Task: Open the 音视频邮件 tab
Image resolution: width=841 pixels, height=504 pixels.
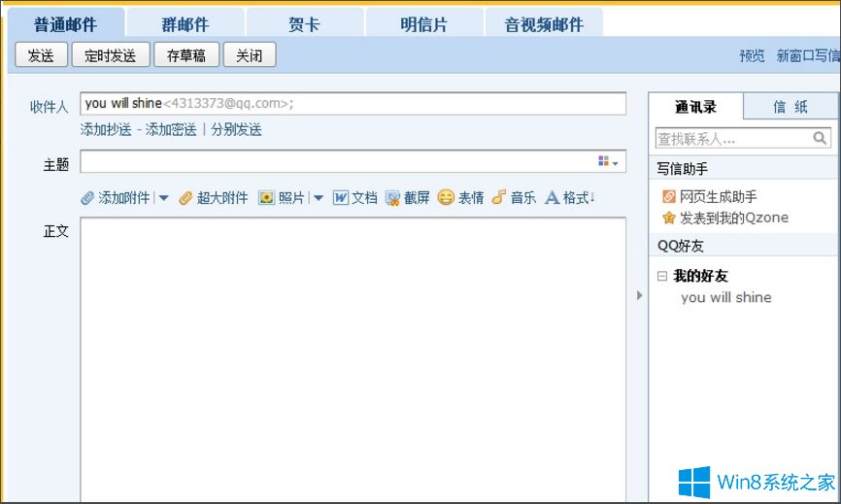Action: (x=544, y=24)
